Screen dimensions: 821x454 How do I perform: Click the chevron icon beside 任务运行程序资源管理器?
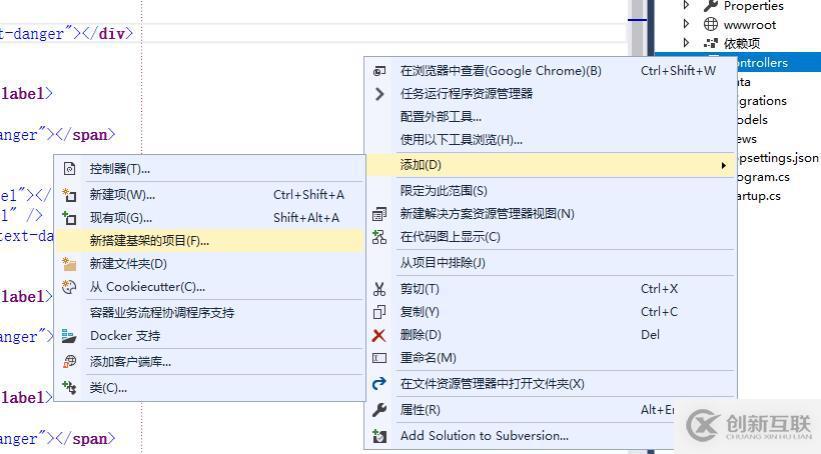tap(380, 94)
